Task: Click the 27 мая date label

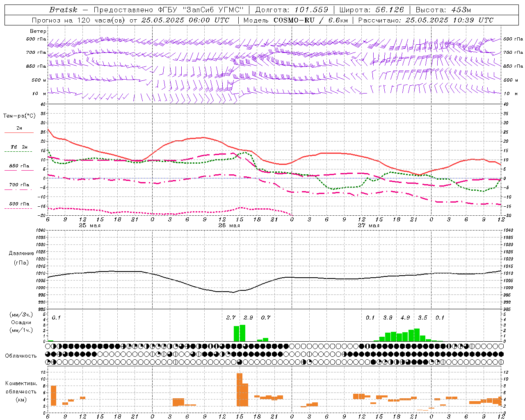Action: click(368, 226)
